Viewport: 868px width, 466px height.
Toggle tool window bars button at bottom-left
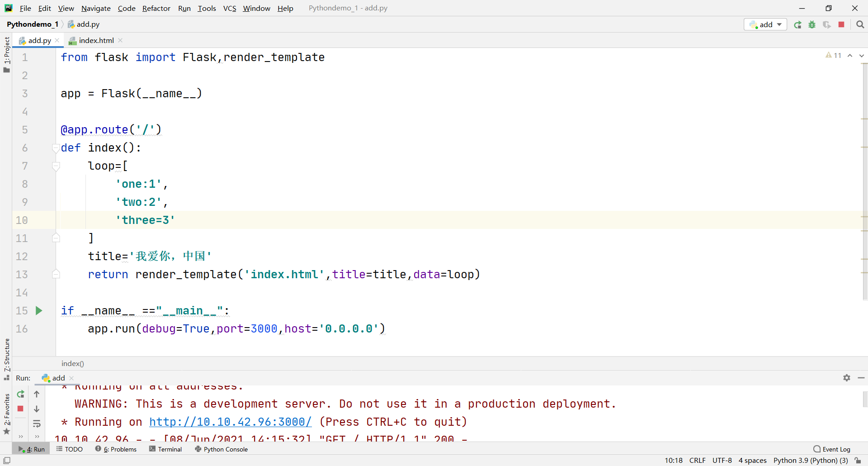click(6, 461)
